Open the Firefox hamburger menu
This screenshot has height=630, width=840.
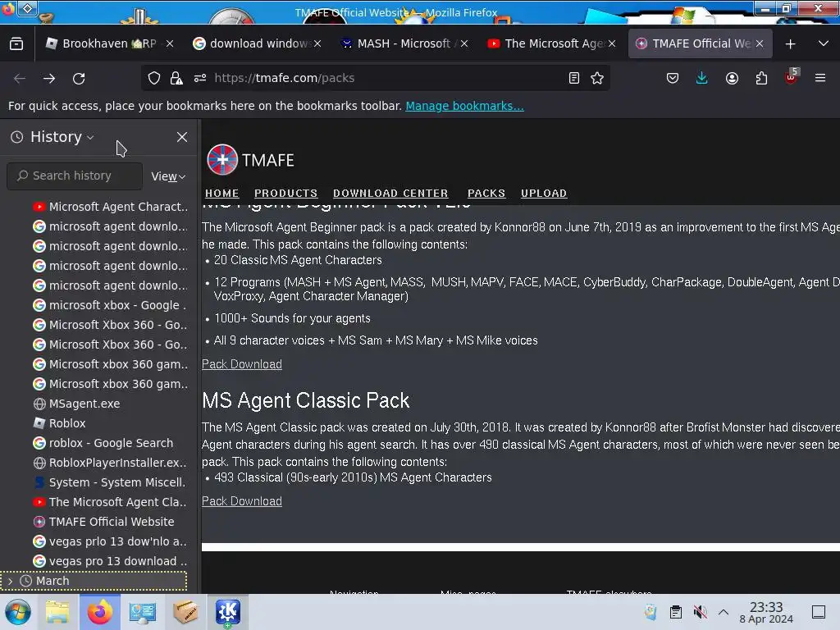(x=820, y=78)
